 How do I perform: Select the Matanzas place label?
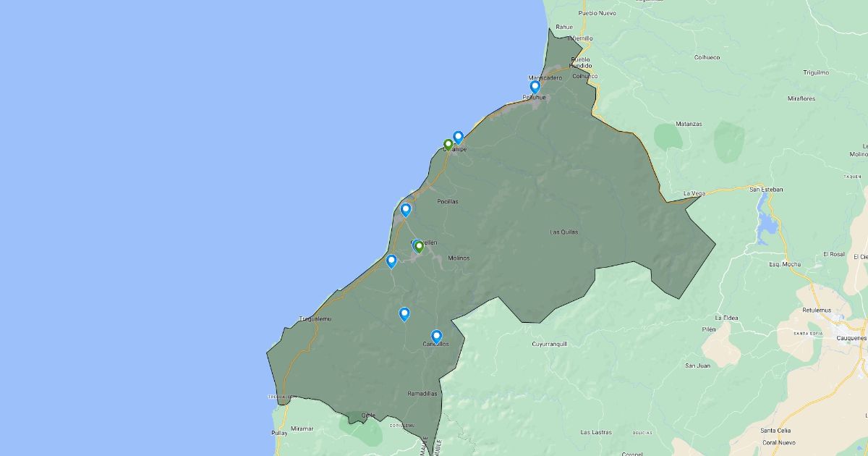[689, 124]
